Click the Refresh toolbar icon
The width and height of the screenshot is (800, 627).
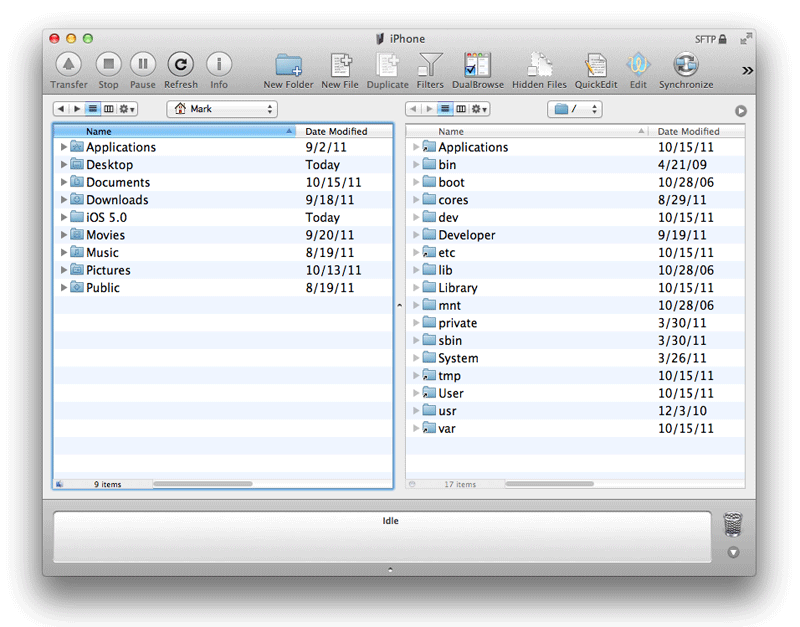181,65
